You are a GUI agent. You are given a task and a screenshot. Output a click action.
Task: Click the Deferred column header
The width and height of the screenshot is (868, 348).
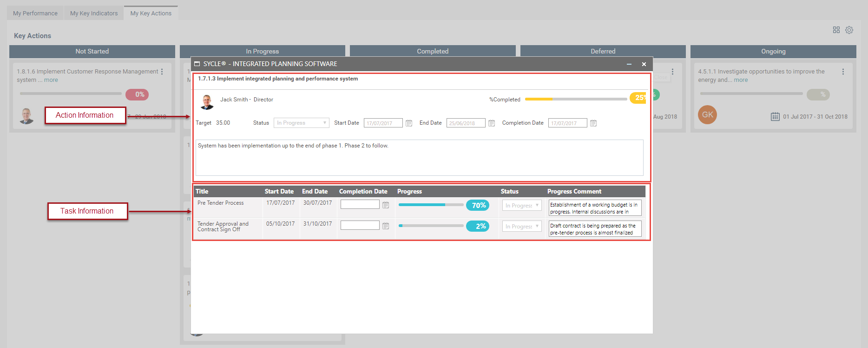pos(603,51)
